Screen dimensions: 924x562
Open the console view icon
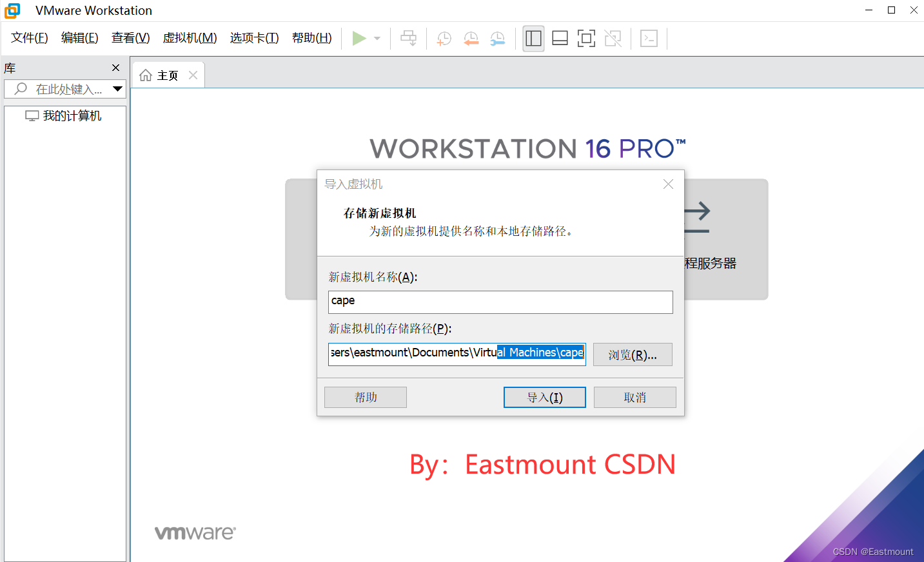(649, 39)
